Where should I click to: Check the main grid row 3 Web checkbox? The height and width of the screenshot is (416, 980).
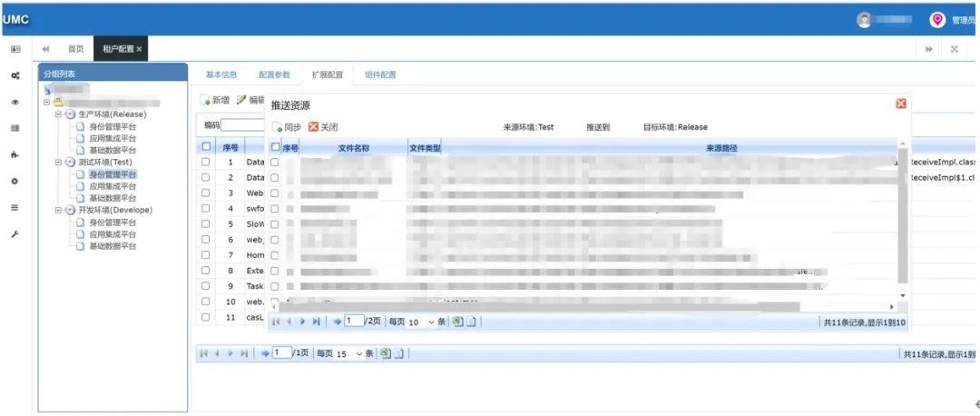[x=206, y=193]
